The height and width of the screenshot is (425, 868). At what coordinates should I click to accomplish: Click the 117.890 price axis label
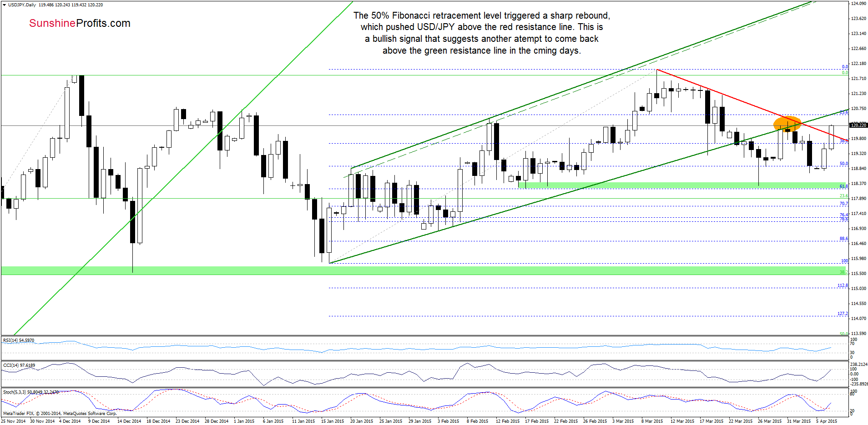pyautogui.click(x=858, y=199)
